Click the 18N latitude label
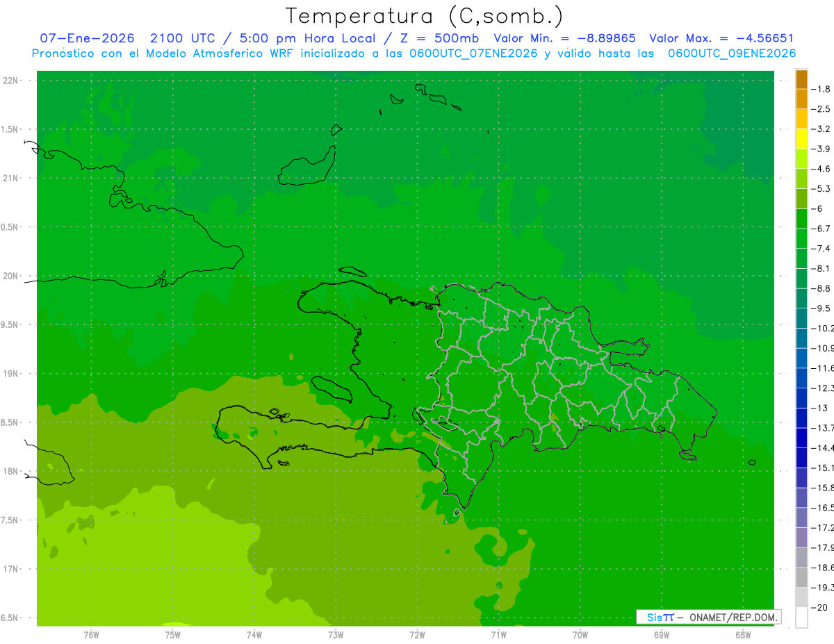The height and width of the screenshot is (644, 834). click(11, 471)
